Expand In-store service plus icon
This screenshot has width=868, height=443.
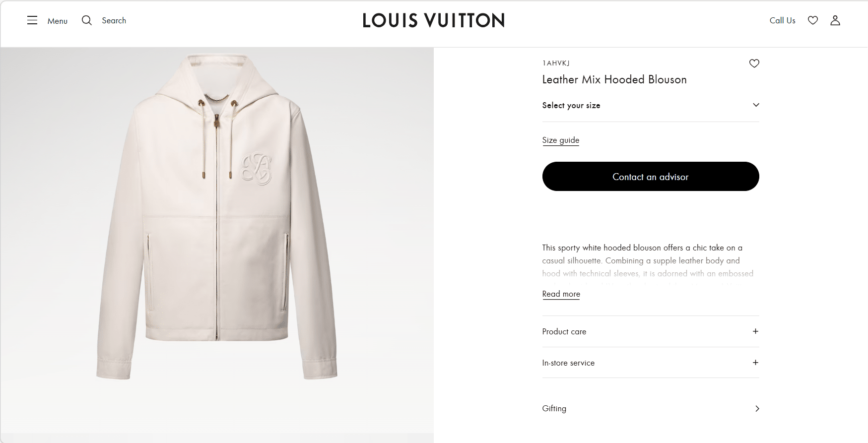(755, 363)
